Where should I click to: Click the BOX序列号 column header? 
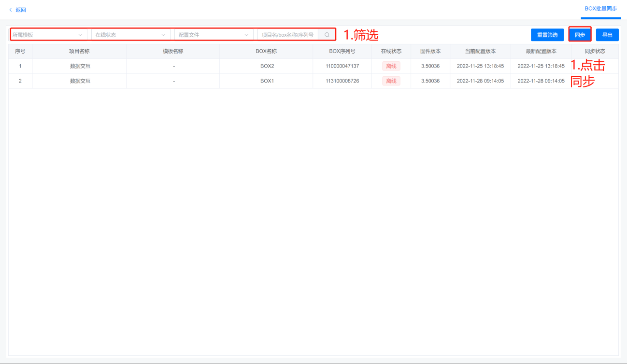[x=342, y=51]
